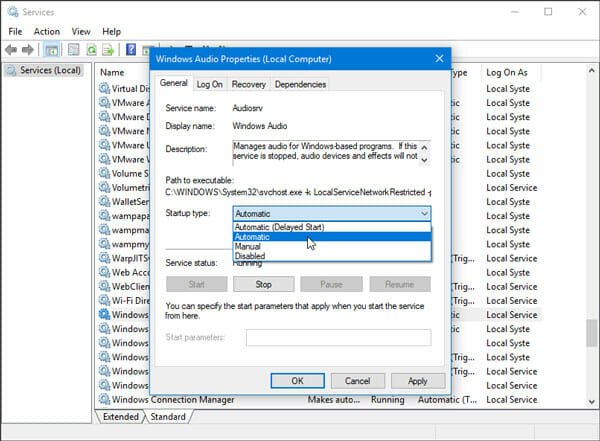Switch to Extended view tab

[x=120, y=416]
